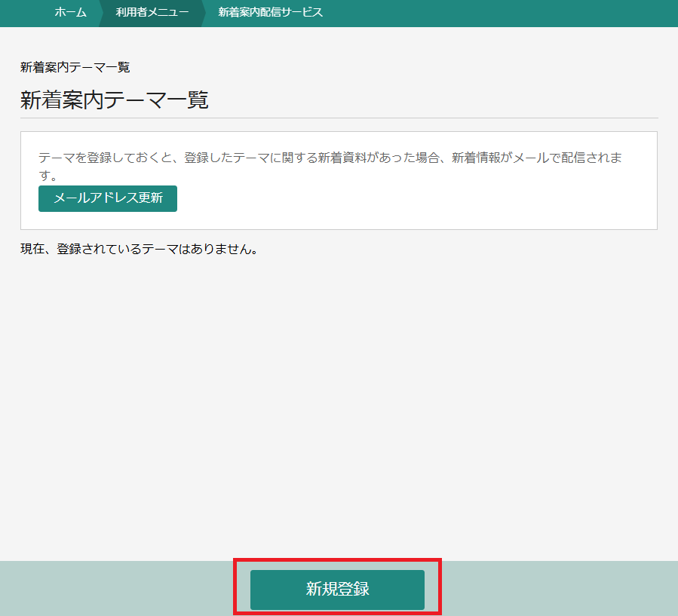Click the large 新着案内テーマ一覧 heading
This screenshot has height=616, width=678.
(114, 100)
